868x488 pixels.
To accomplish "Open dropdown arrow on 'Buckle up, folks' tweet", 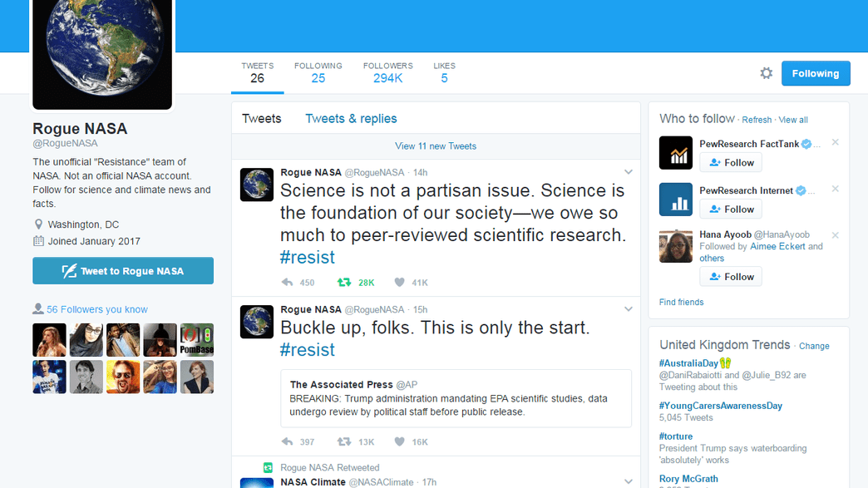I will pos(629,310).
